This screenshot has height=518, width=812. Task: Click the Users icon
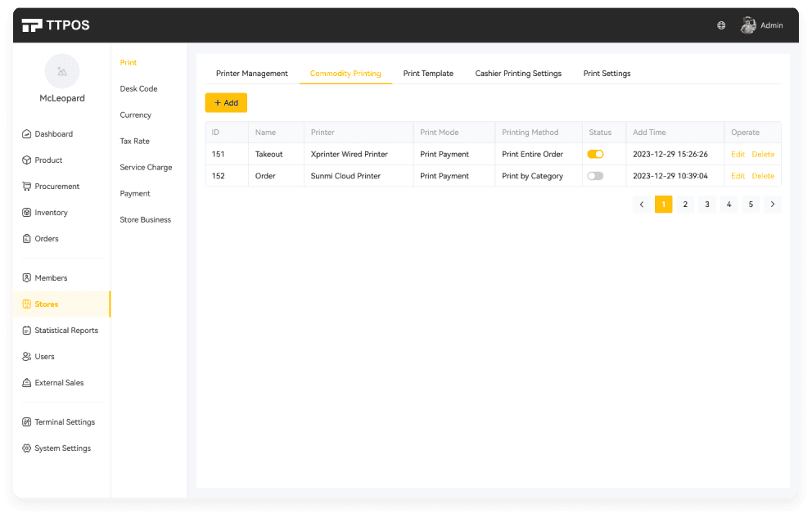(x=26, y=357)
